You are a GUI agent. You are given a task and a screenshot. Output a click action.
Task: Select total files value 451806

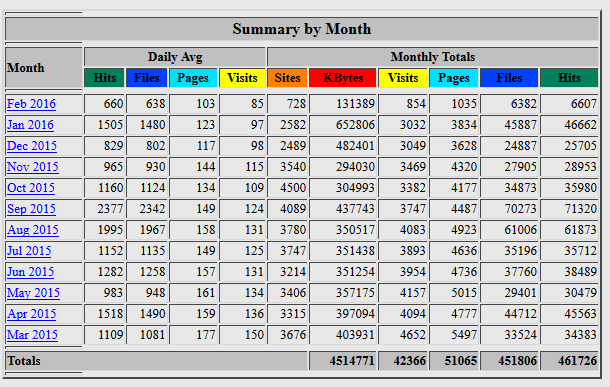517,361
